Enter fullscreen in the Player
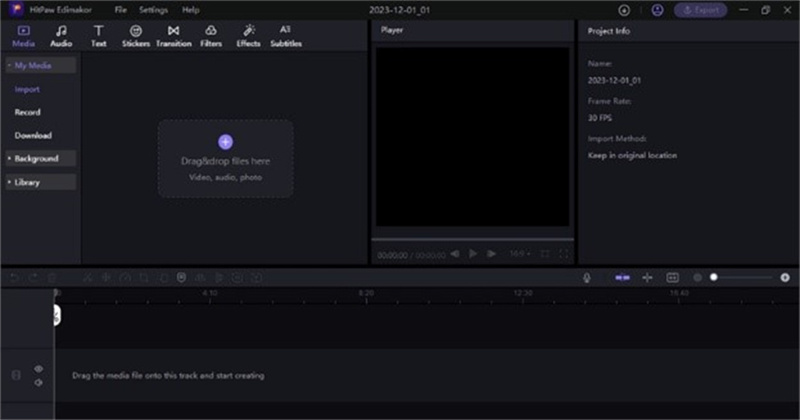The width and height of the screenshot is (800, 420). [x=564, y=254]
